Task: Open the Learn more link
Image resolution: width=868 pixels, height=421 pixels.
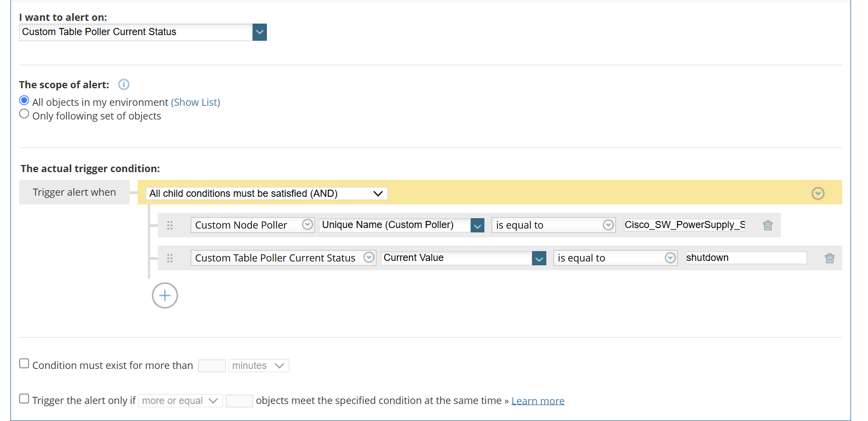Action: [538, 401]
